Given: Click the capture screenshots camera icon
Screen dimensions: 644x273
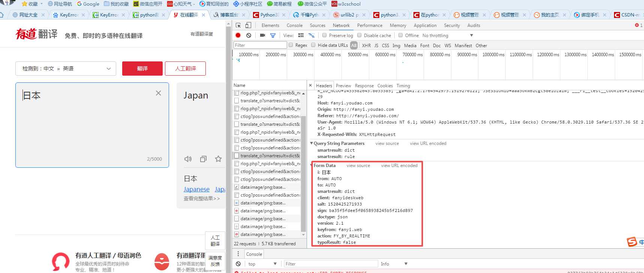Looking at the screenshot, I should [x=262, y=35].
